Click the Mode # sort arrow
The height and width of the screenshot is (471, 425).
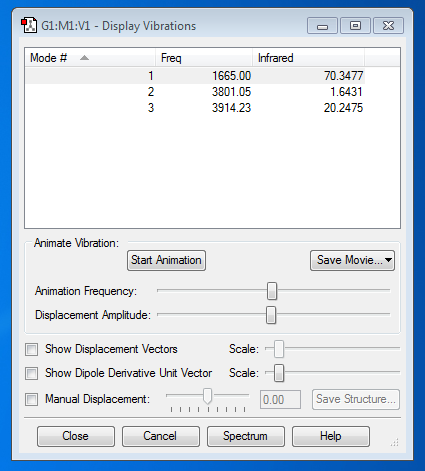(x=84, y=58)
